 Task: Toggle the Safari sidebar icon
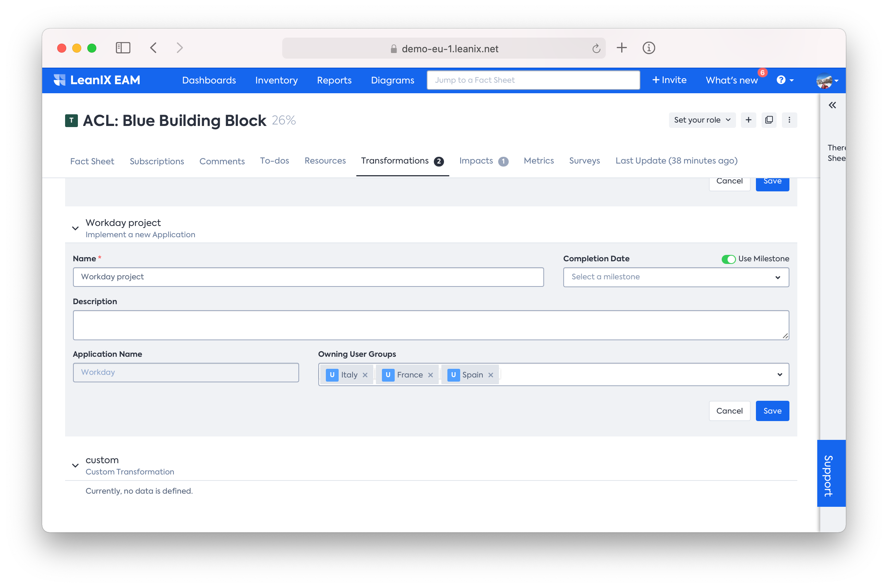tap(123, 48)
